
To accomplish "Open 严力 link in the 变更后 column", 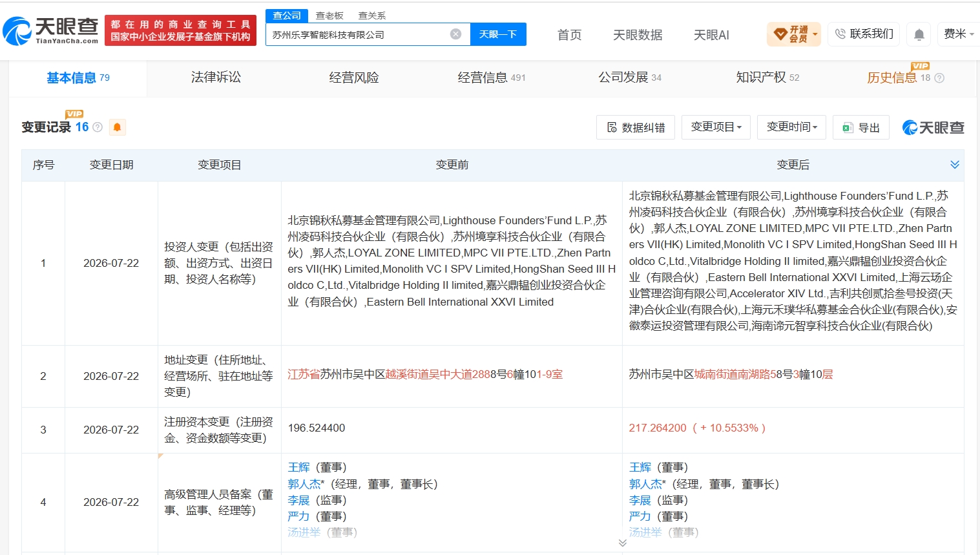I will 640,516.
